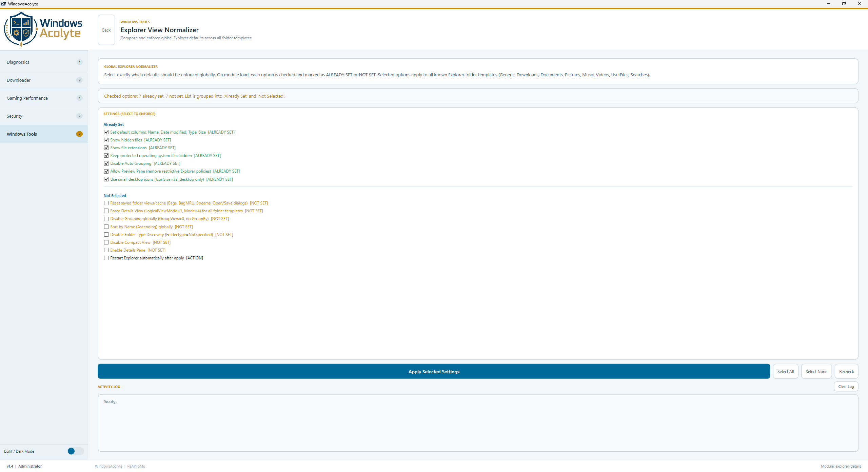The image size is (868, 472).
Task: Click the "WINDOWS TOOLS" breadcrumb label
Action: click(135, 22)
